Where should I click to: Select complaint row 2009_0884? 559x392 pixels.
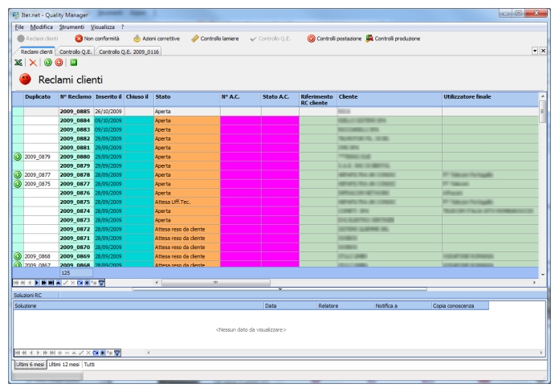pos(275,120)
